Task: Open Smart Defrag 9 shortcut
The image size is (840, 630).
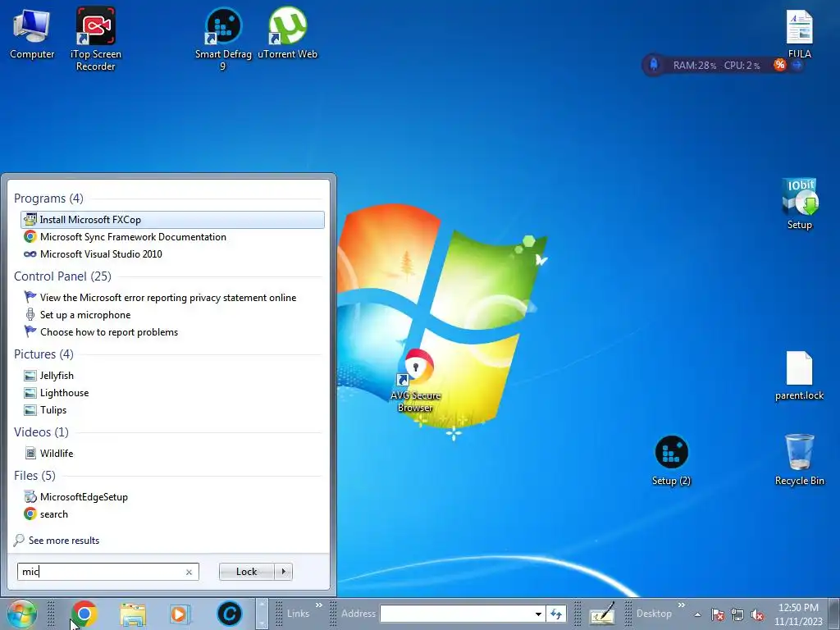Action: (x=223, y=39)
